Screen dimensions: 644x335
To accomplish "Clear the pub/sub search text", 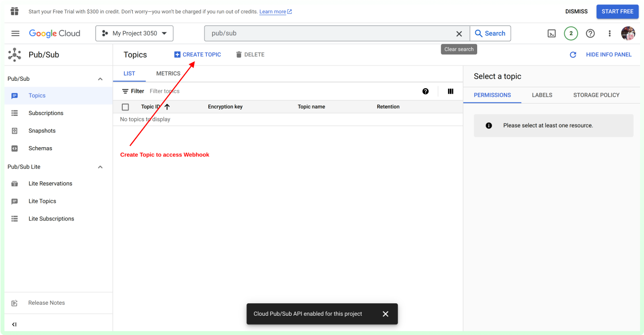I will coord(459,34).
